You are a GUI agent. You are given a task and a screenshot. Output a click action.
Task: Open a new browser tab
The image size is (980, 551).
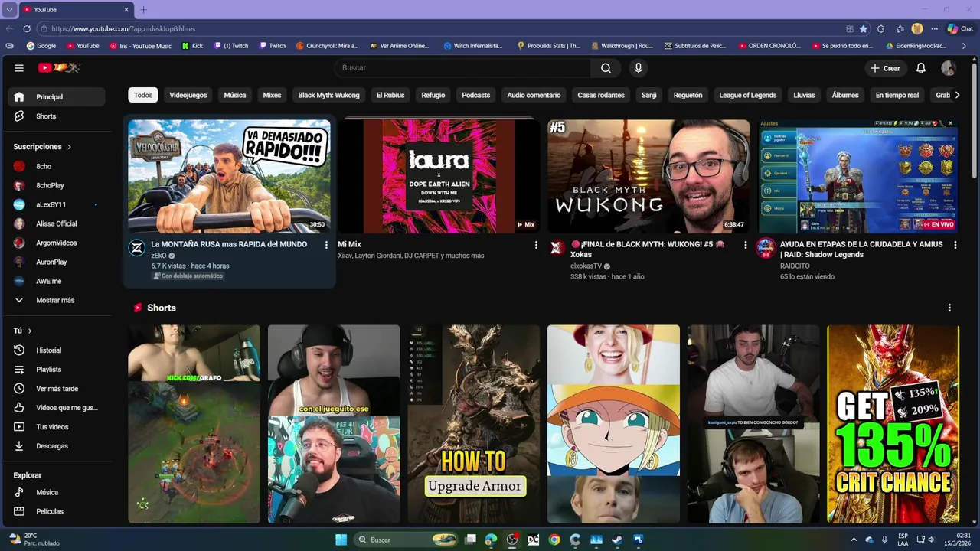[143, 10]
